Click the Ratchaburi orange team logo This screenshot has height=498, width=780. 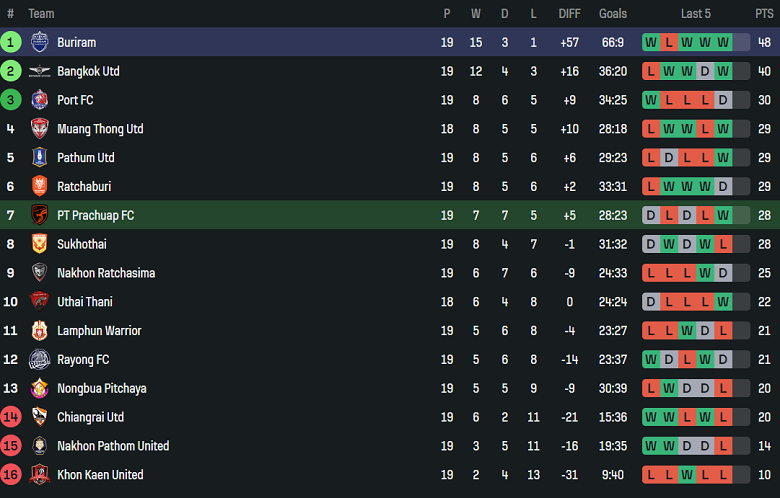tap(39, 186)
